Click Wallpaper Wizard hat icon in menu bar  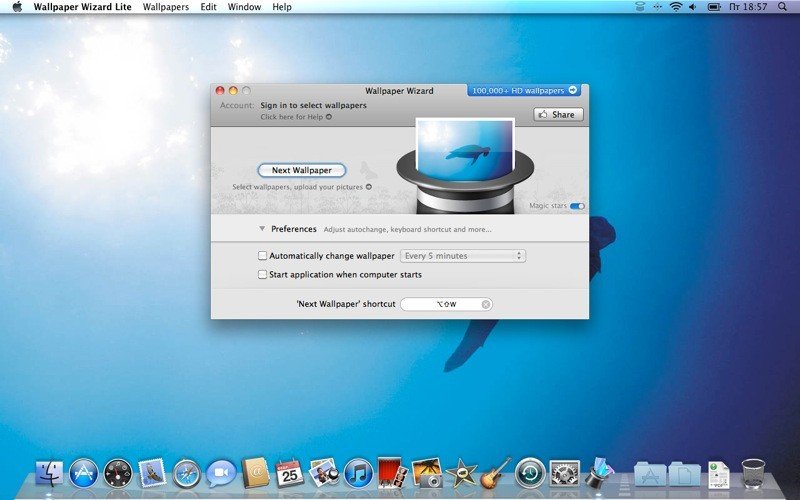(x=640, y=7)
